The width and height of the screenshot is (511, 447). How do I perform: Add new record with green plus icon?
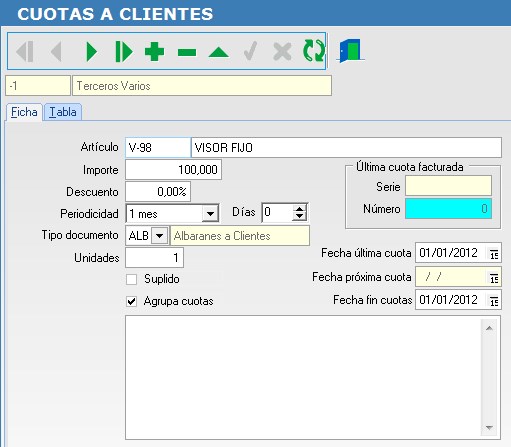154,52
